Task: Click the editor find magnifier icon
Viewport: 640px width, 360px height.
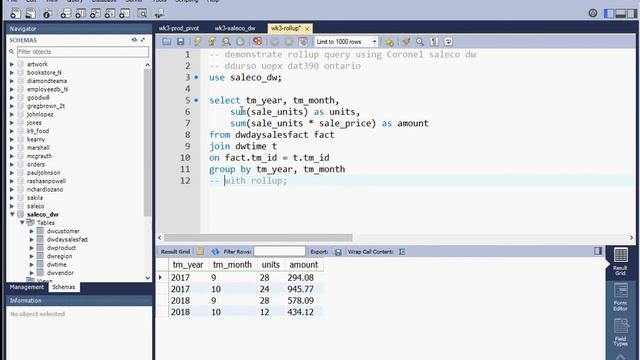Action: (420, 42)
